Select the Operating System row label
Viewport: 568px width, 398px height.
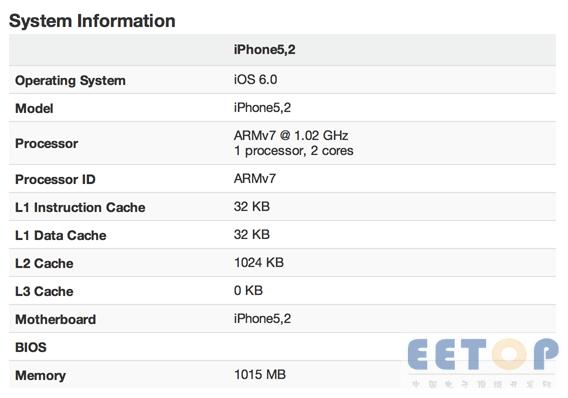[70, 80]
